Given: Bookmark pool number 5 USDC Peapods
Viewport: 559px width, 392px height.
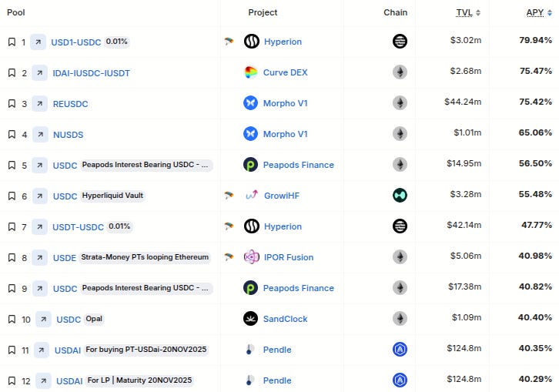Looking at the screenshot, I should pyautogui.click(x=12, y=166).
